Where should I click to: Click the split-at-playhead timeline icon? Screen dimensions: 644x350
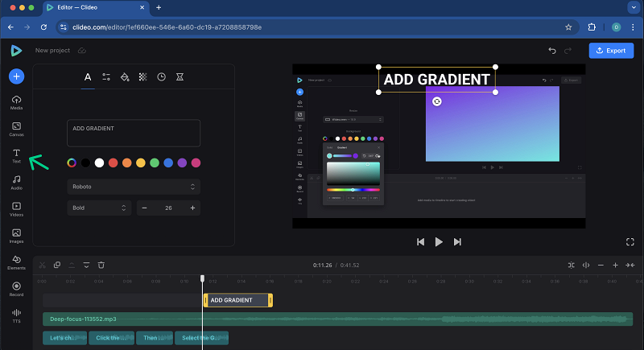586,265
